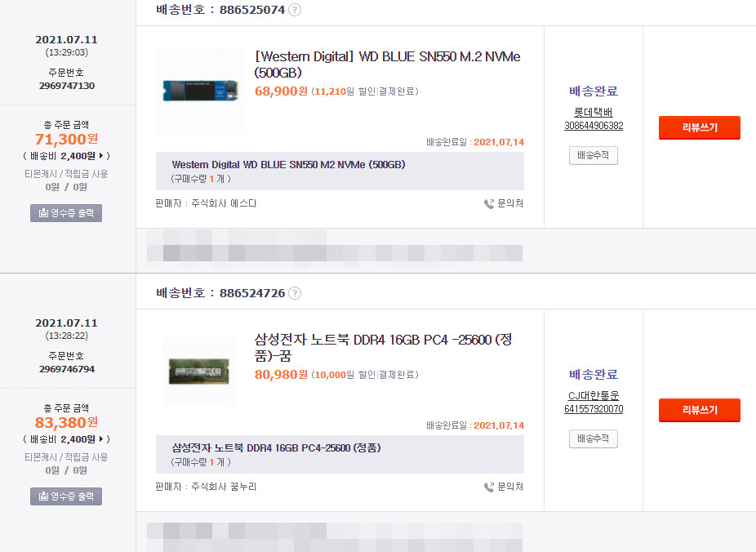Click help icon beside delivery number 886524726
This screenshot has width=756, height=552.
pyautogui.click(x=295, y=293)
